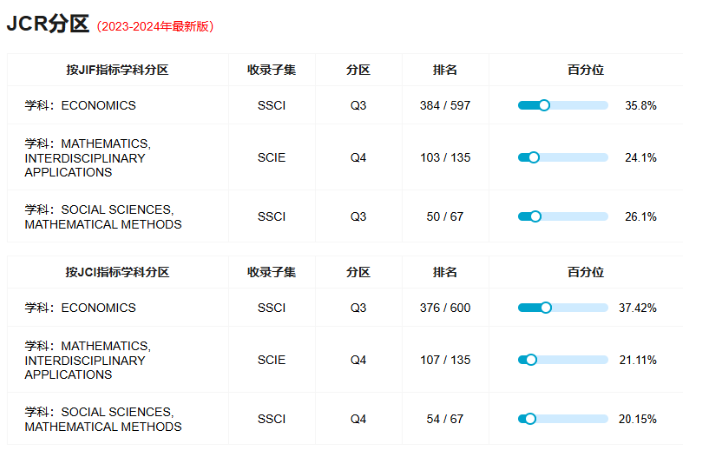Click the JCI table 分区 header

pyautogui.click(x=358, y=272)
